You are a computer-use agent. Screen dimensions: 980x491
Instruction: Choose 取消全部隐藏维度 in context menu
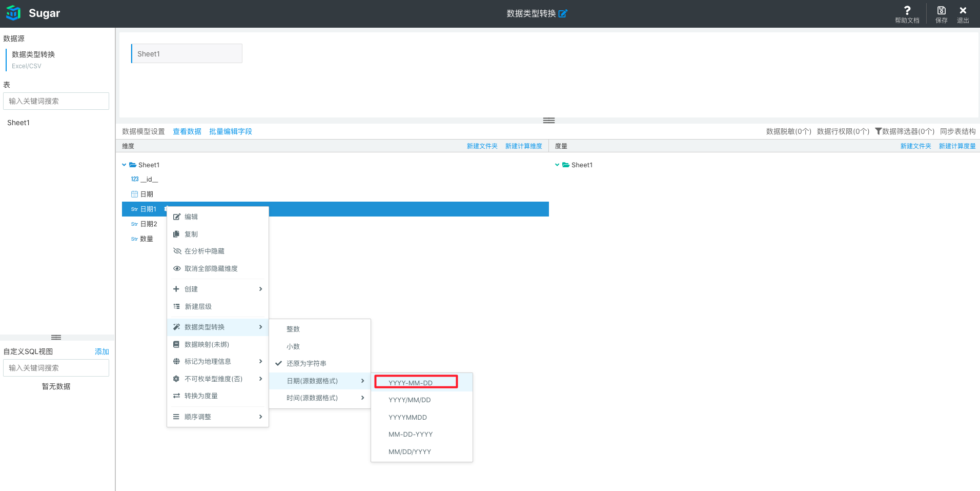[211, 269]
